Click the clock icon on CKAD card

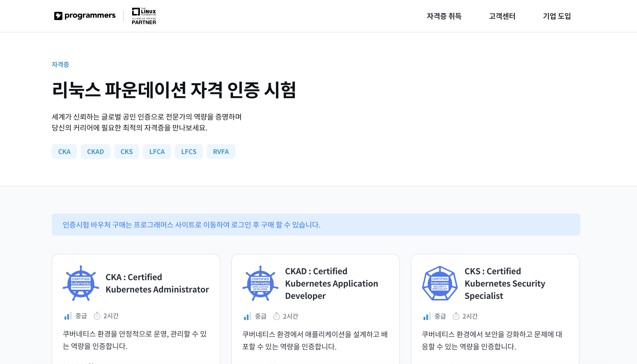pos(276,316)
